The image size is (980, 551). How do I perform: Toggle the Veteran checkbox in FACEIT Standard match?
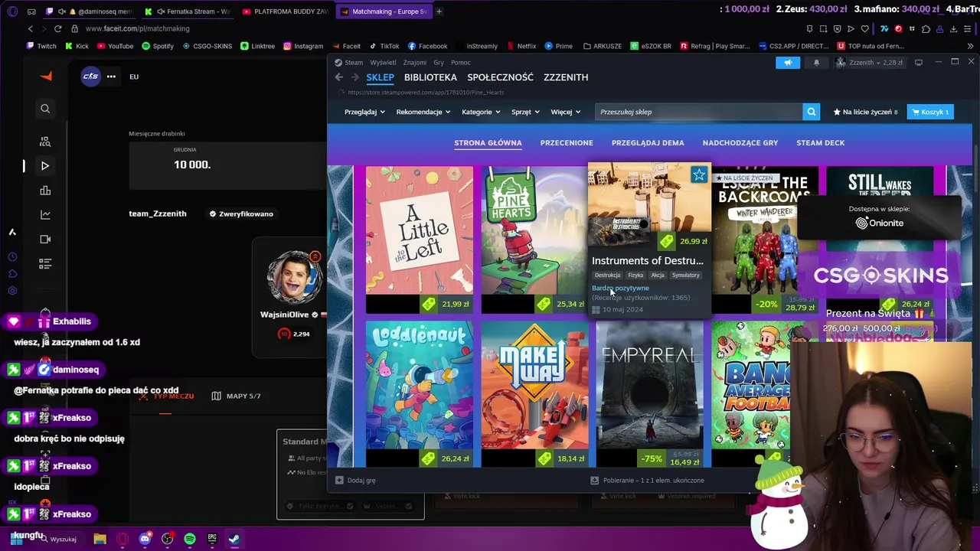click(x=409, y=506)
